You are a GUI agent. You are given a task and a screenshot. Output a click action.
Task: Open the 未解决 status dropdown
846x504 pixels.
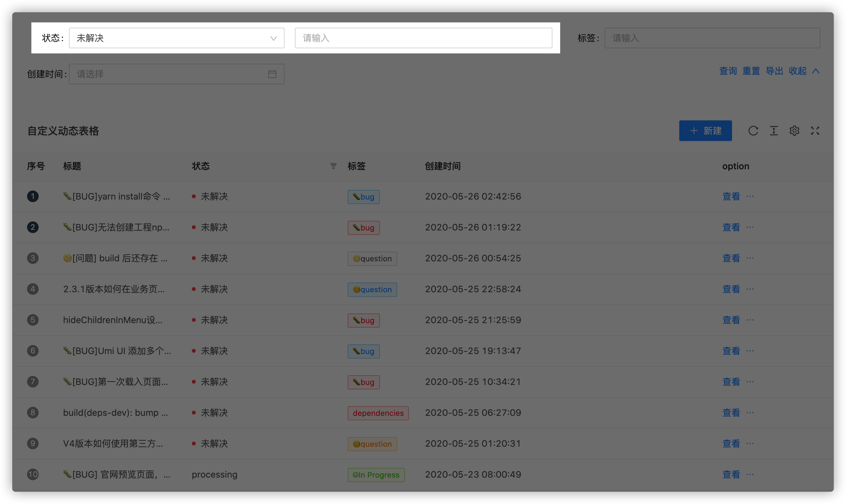(x=176, y=38)
